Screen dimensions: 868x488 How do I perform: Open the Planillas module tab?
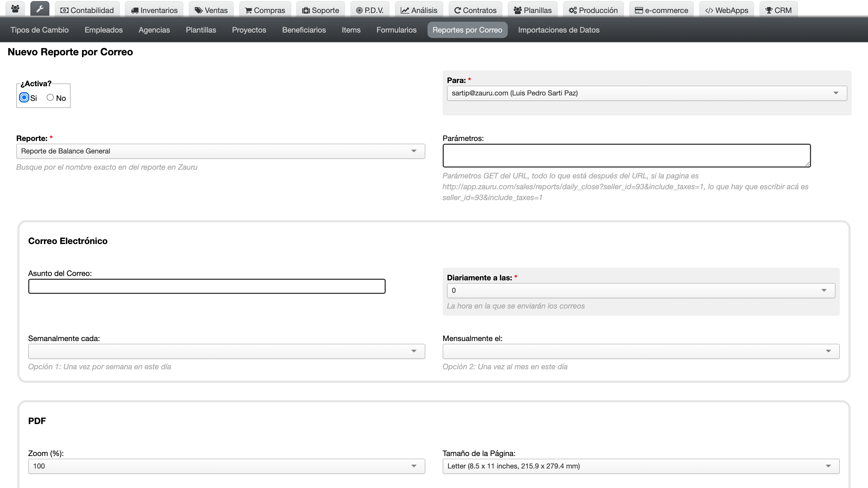coord(532,10)
